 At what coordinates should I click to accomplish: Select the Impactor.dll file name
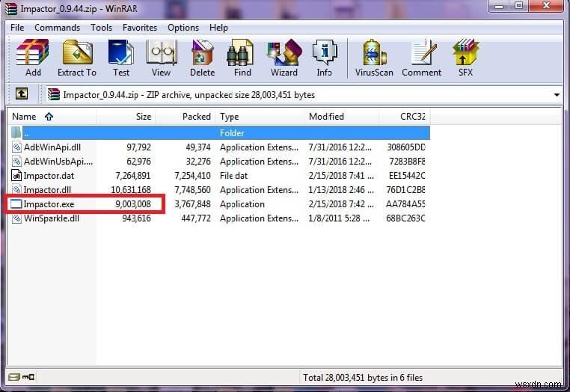[47, 190]
